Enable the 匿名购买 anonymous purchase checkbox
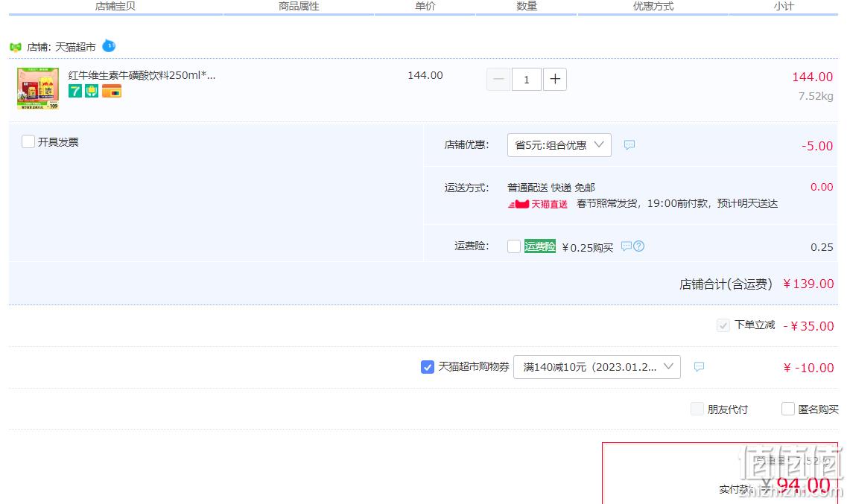The height and width of the screenshot is (504, 850). [788, 409]
